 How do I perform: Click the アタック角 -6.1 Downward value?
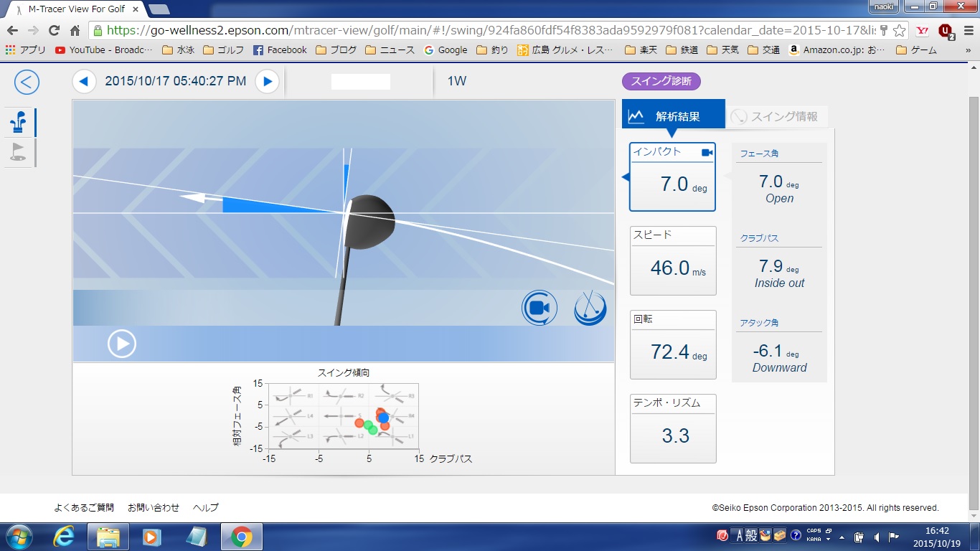[x=779, y=358]
